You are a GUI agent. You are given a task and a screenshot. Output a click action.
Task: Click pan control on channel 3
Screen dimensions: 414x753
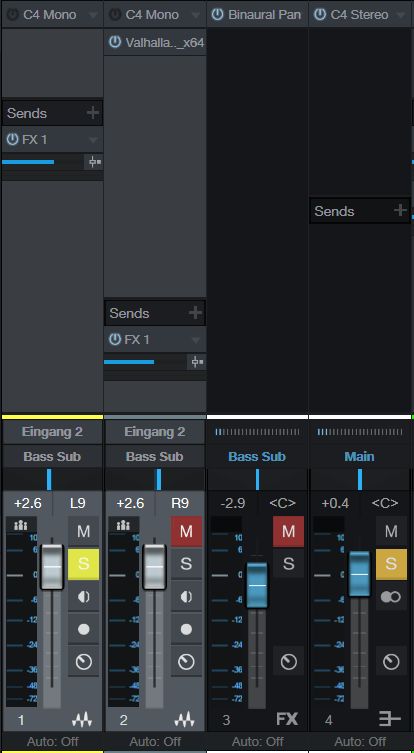click(257, 479)
